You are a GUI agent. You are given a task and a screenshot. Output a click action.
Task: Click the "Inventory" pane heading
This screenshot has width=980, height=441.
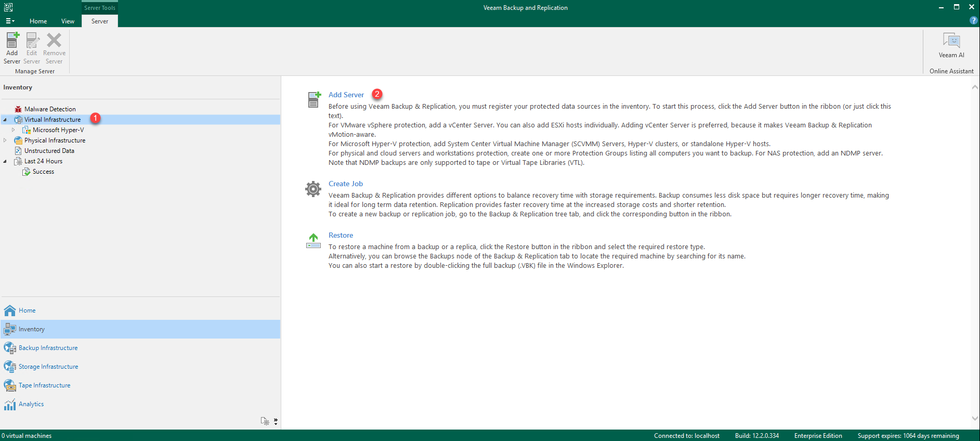click(18, 87)
